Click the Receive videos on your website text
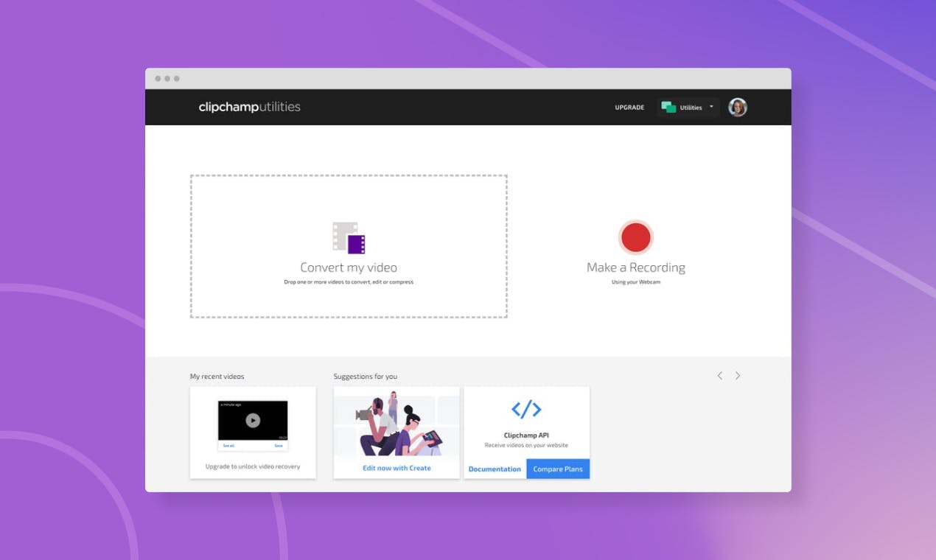The width and height of the screenshot is (936, 560). pos(526,446)
